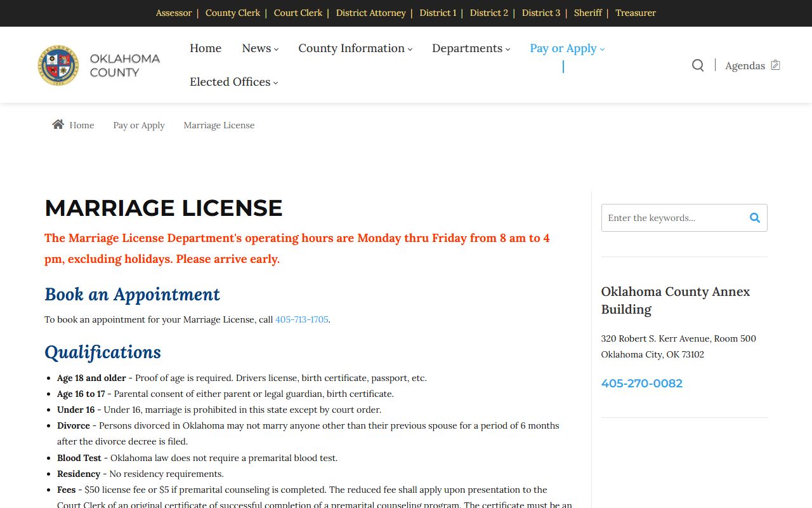Open the Elected Offices dropdown
The width and height of the screenshot is (812, 508).
click(x=234, y=82)
